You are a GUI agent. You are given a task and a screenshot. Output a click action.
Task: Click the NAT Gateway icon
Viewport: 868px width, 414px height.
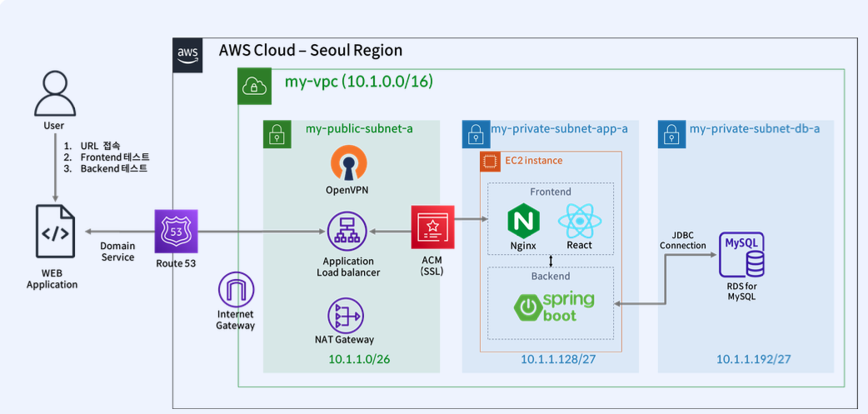[344, 315]
